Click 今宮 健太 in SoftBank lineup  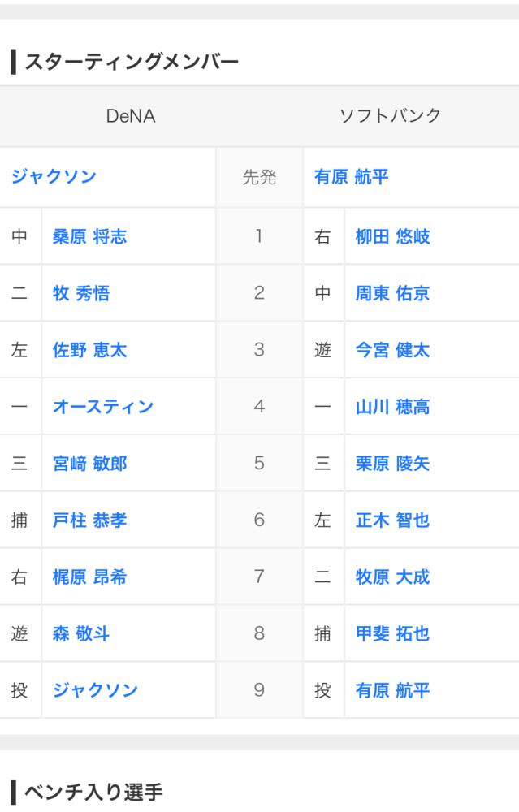[392, 350]
